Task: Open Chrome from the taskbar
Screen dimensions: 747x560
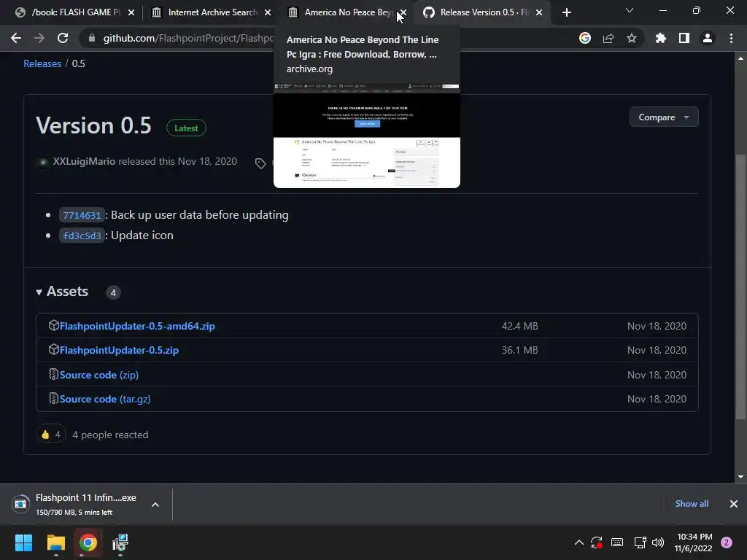Action: pos(88,542)
